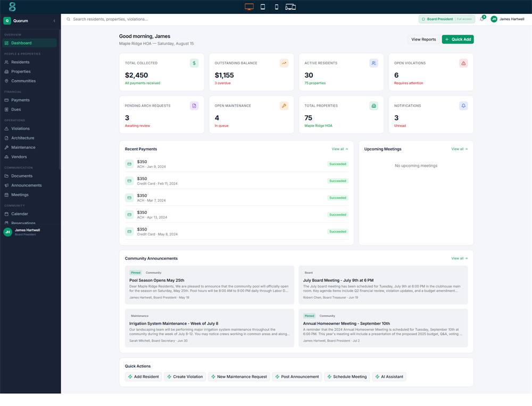Click Schedule Meeting quick action
The width and height of the screenshot is (532, 406).
(347, 377)
